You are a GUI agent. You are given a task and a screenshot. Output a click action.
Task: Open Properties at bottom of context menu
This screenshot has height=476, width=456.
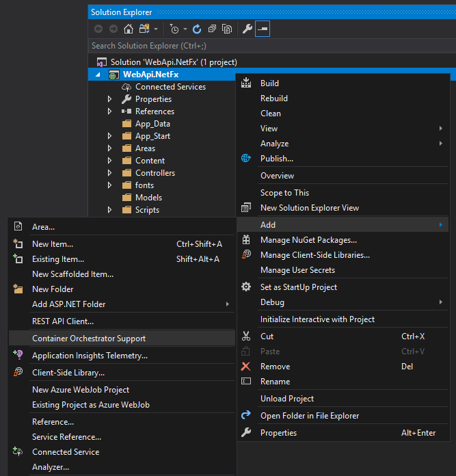tap(343, 433)
